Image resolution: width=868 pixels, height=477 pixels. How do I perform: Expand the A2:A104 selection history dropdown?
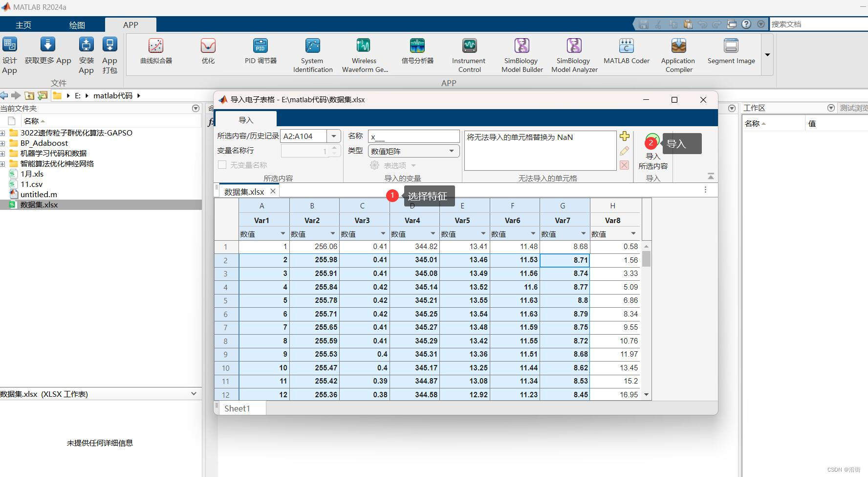[x=334, y=136]
